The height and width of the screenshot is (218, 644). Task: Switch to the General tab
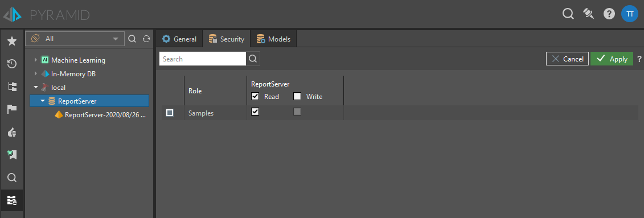pyautogui.click(x=179, y=39)
